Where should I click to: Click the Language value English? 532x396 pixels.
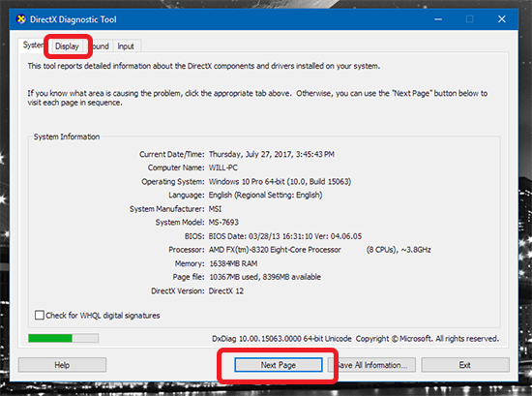pos(265,196)
